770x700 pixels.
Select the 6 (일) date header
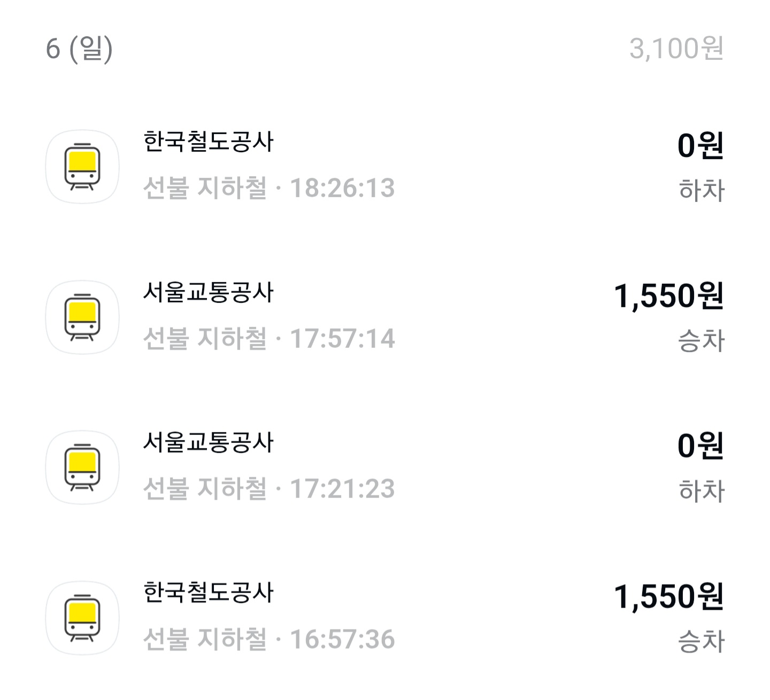click(x=79, y=49)
